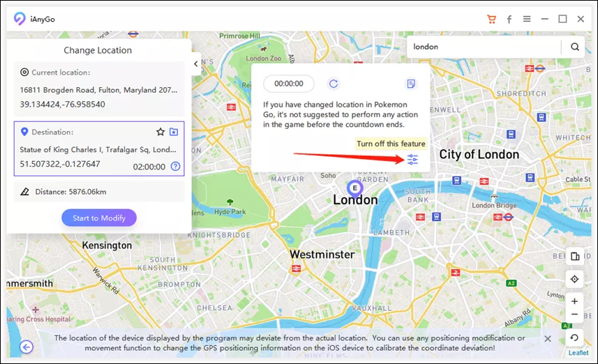Reset the cooldown timer

pos(334,84)
